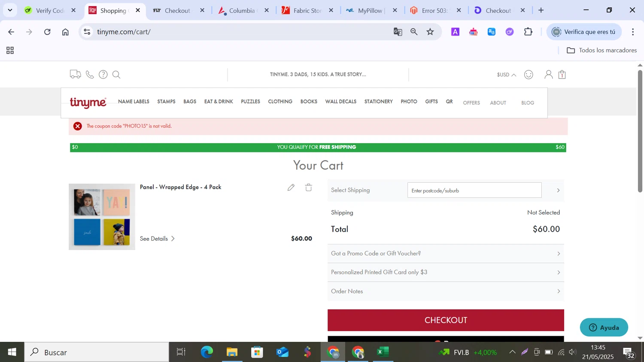Reload the page
The height and width of the screenshot is (362, 644).
coord(47,32)
